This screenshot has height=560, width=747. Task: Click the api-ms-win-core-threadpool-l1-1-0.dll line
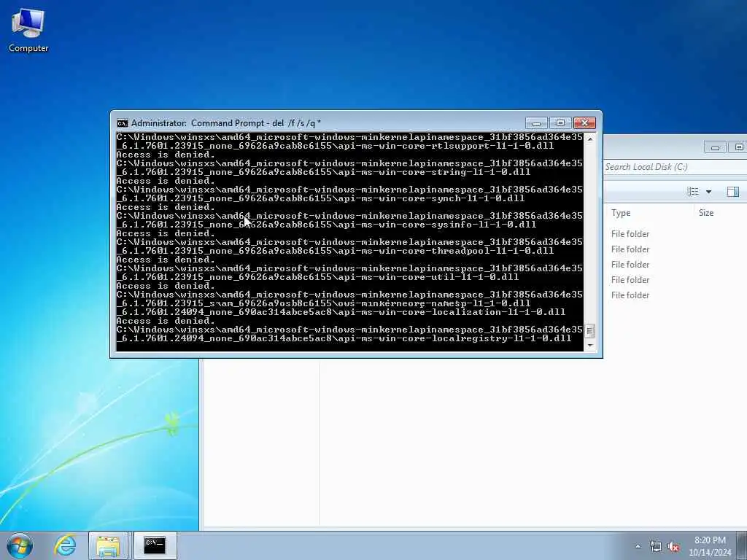pos(336,251)
